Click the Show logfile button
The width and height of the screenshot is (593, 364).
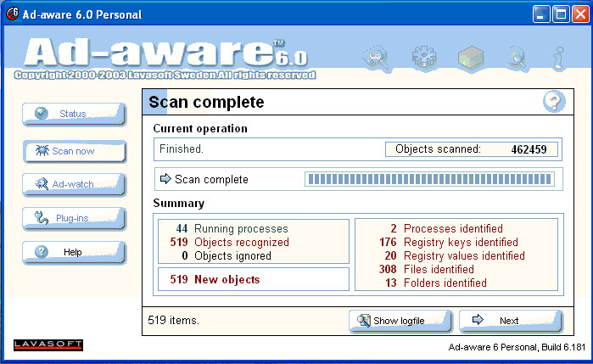(x=398, y=321)
